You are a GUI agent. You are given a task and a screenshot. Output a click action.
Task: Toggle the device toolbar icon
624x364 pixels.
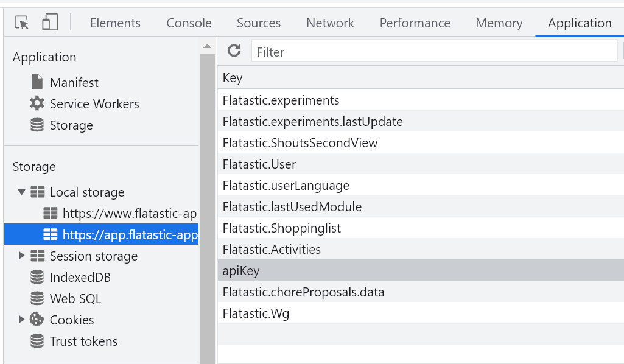tap(49, 23)
